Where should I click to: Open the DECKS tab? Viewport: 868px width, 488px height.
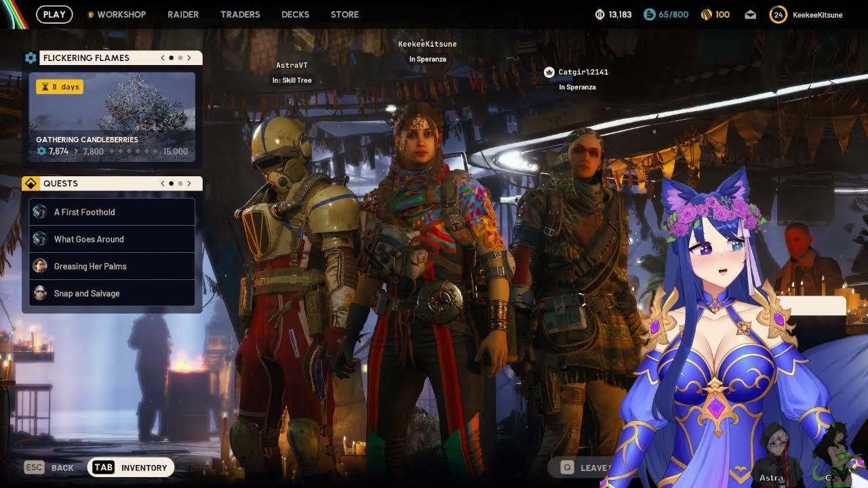[295, 14]
